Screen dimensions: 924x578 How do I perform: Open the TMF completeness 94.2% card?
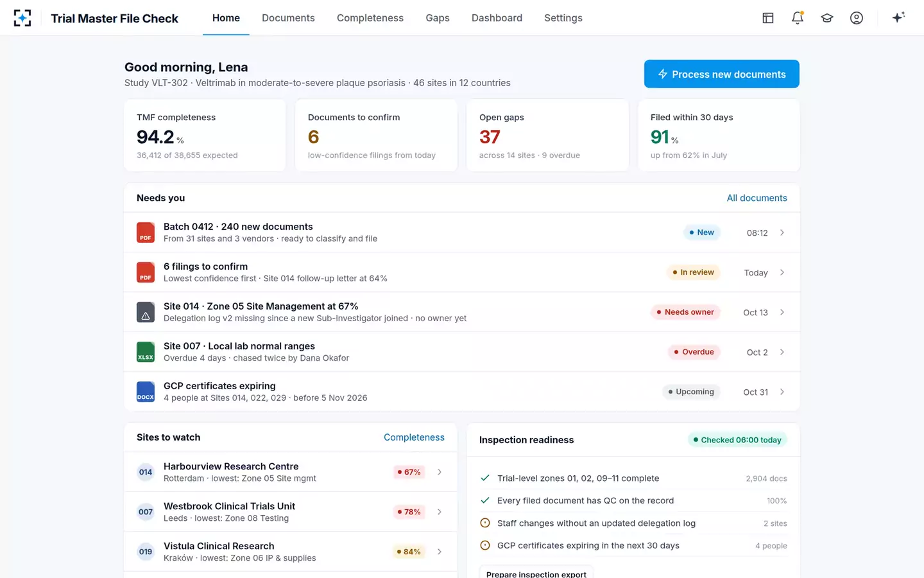(205, 135)
